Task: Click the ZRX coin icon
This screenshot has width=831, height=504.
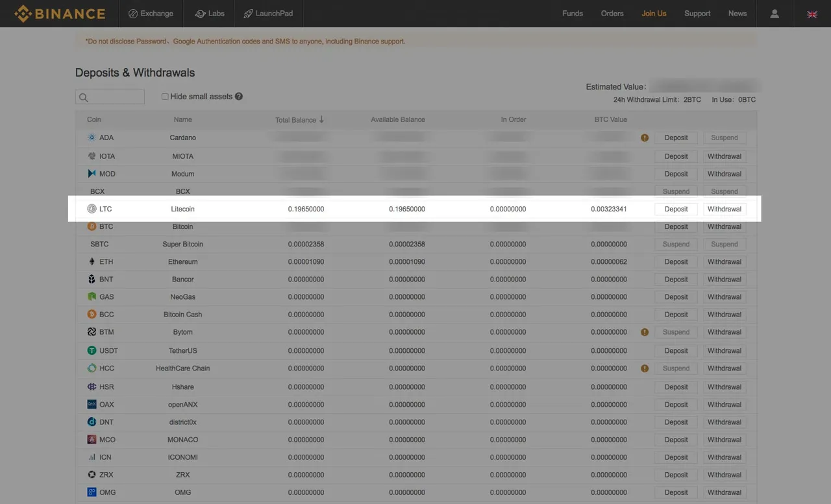Action: [x=92, y=475]
